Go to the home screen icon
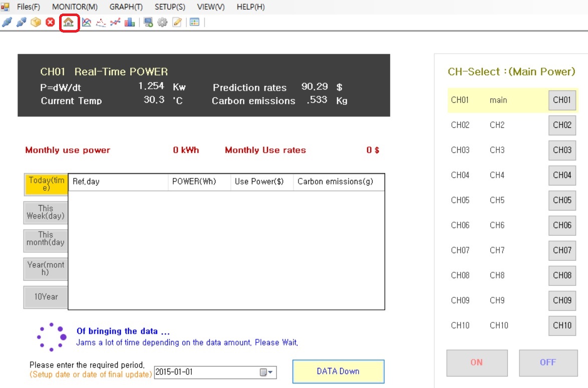Screen dimensions: 588x388 click(x=68, y=23)
